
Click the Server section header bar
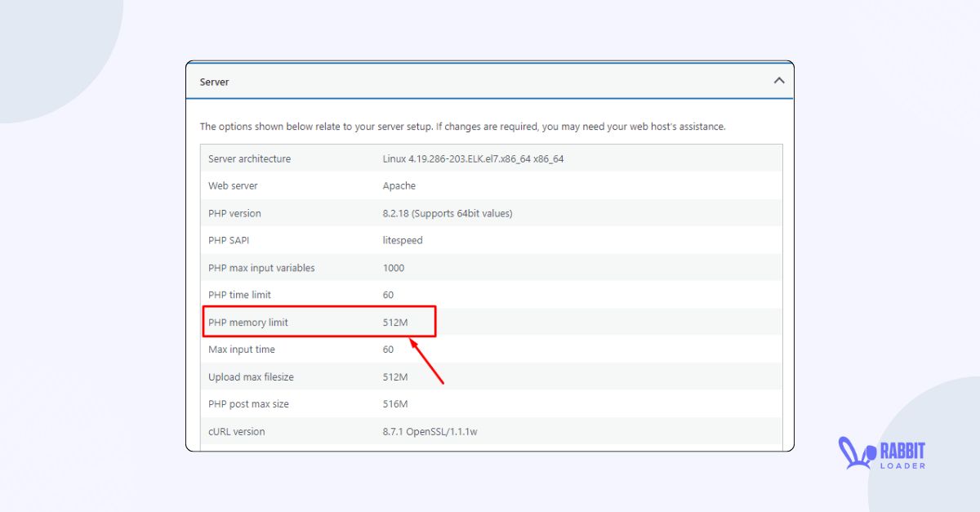pos(490,81)
